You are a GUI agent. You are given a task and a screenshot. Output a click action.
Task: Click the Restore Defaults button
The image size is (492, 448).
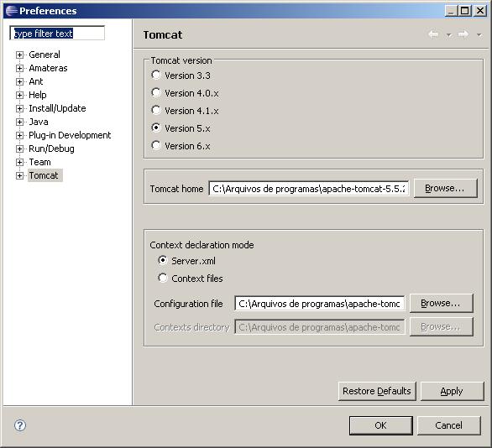377,391
